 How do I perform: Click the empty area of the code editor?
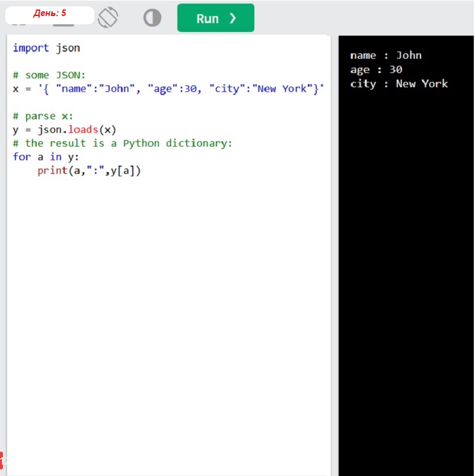pos(166,326)
